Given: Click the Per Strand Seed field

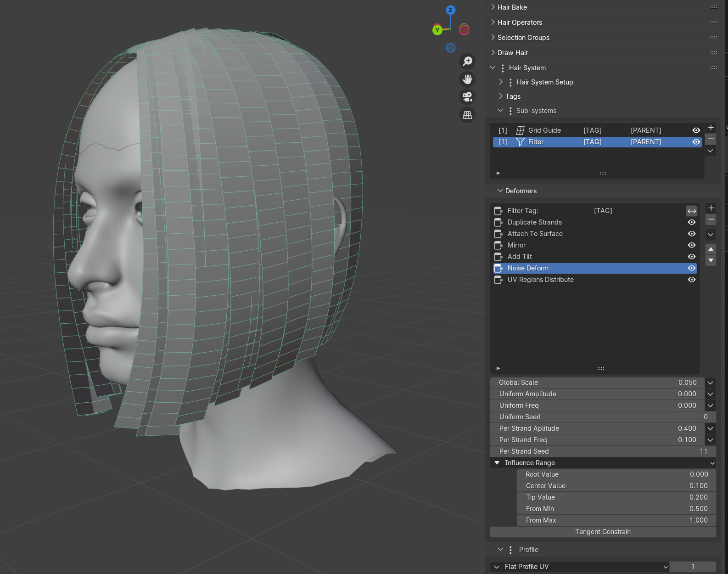Looking at the screenshot, I should pyautogui.click(x=603, y=451).
